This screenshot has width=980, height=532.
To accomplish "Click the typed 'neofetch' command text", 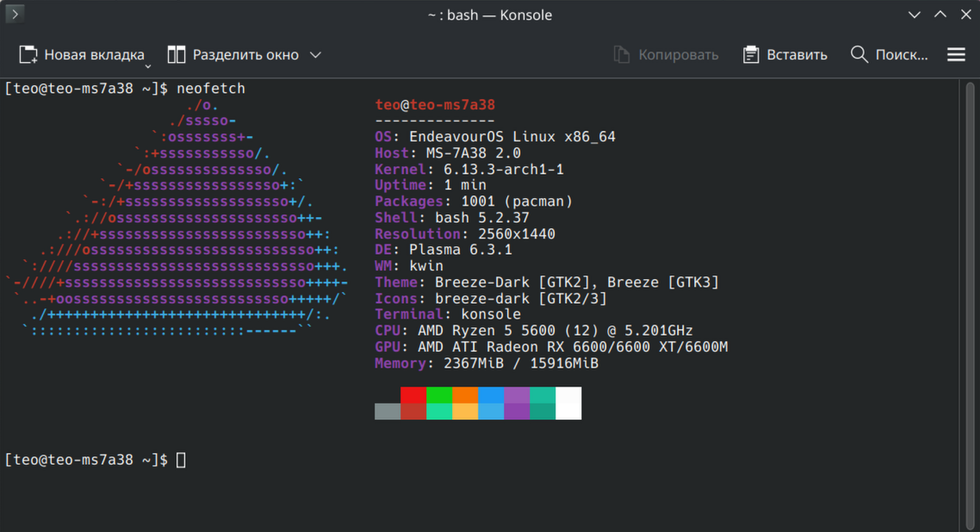I will [x=211, y=89].
